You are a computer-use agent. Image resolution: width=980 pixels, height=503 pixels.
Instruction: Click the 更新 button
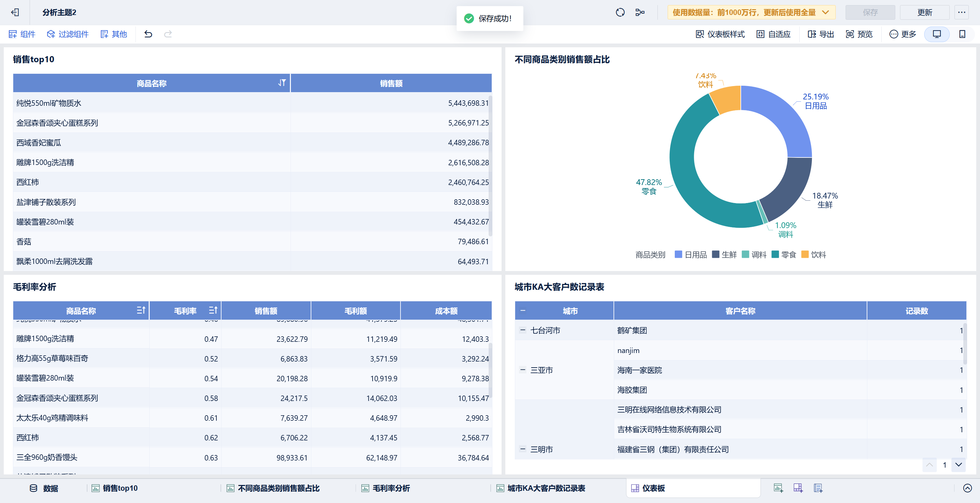coord(925,12)
